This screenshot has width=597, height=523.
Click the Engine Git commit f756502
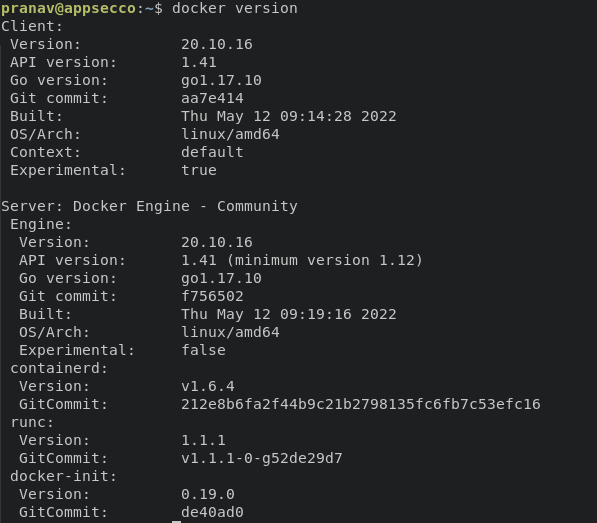212,296
